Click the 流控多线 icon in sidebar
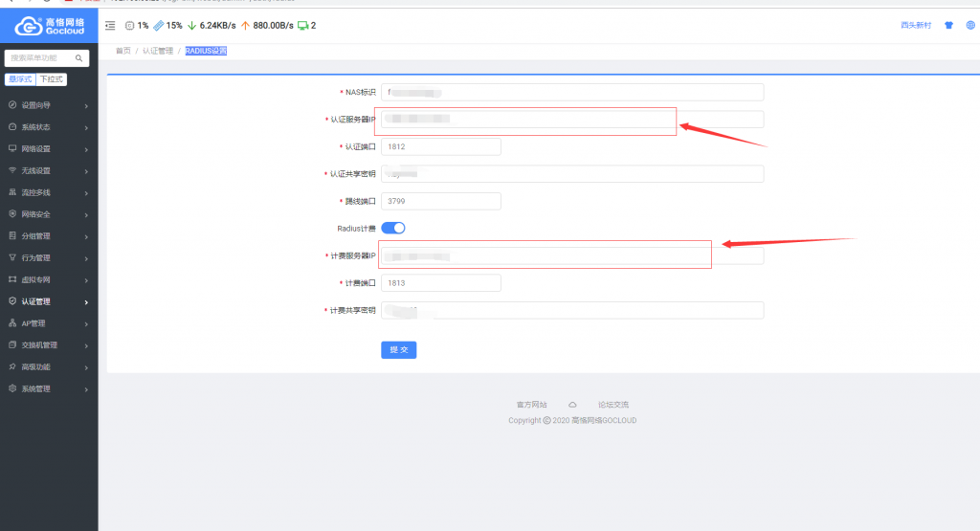 (12, 192)
